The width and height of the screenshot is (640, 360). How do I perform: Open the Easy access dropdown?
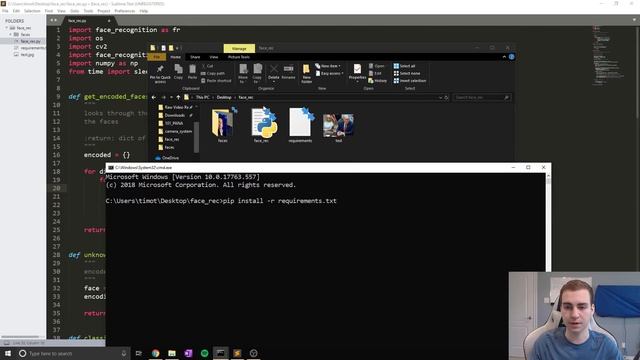pyautogui.click(x=329, y=73)
